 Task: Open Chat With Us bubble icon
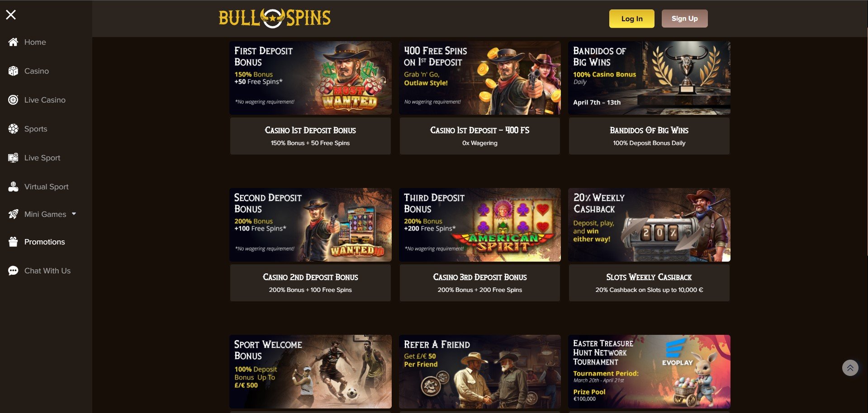click(x=13, y=271)
